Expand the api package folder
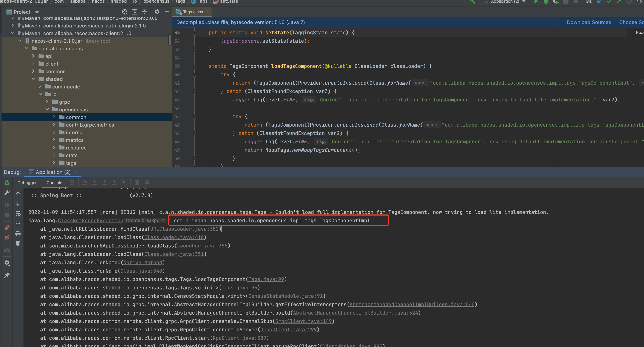644x347 pixels. click(33, 56)
